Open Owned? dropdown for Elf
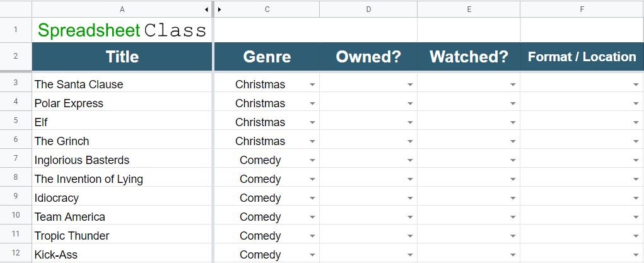Image resolution: width=644 pixels, height=263 pixels. click(410, 122)
